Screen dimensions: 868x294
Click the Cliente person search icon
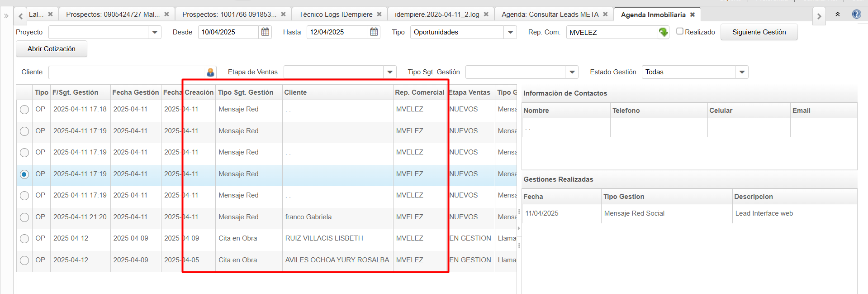(210, 72)
